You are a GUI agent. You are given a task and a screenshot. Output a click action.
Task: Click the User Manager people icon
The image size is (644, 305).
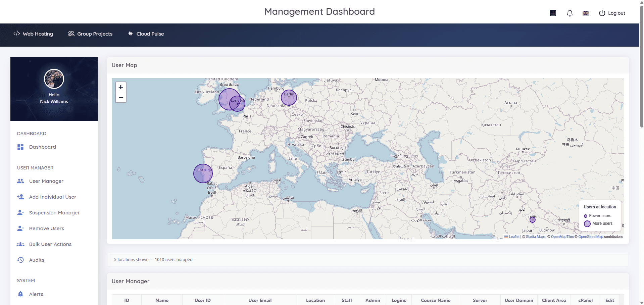click(20, 181)
